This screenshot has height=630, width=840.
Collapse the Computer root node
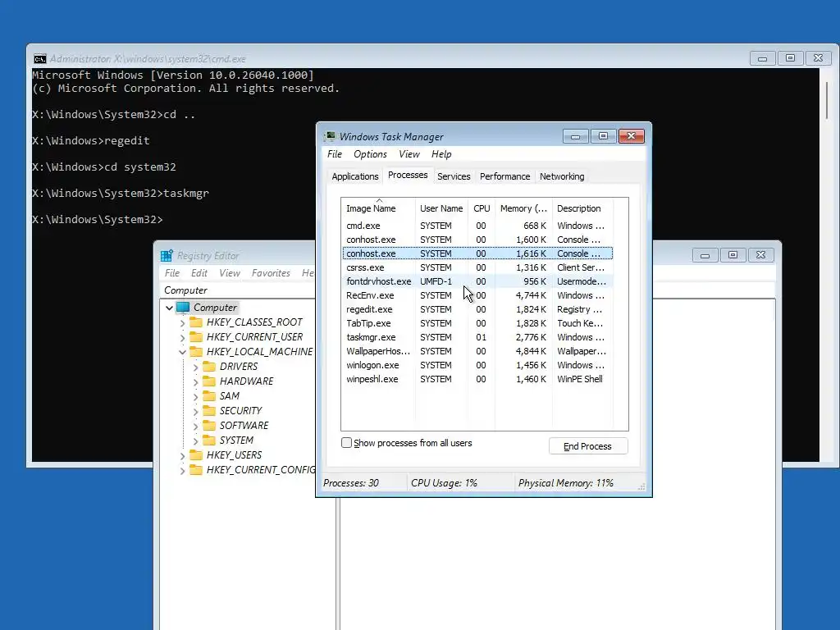pos(169,308)
